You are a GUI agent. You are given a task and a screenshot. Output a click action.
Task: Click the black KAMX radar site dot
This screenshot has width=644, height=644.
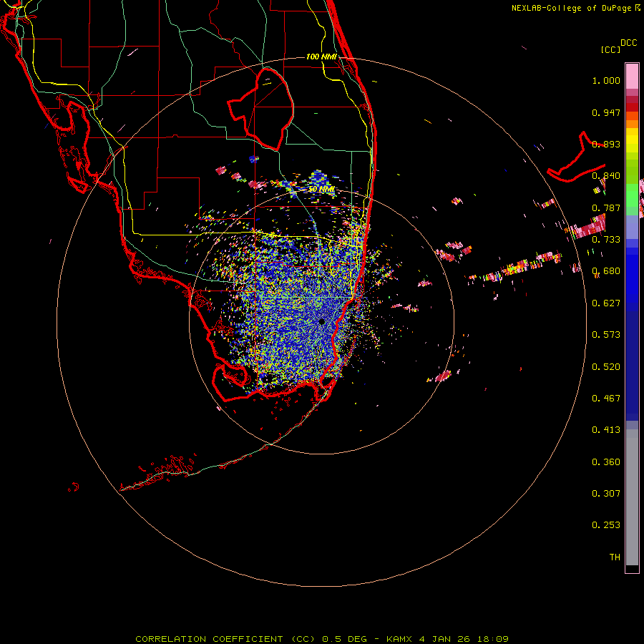tap(321, 321)
